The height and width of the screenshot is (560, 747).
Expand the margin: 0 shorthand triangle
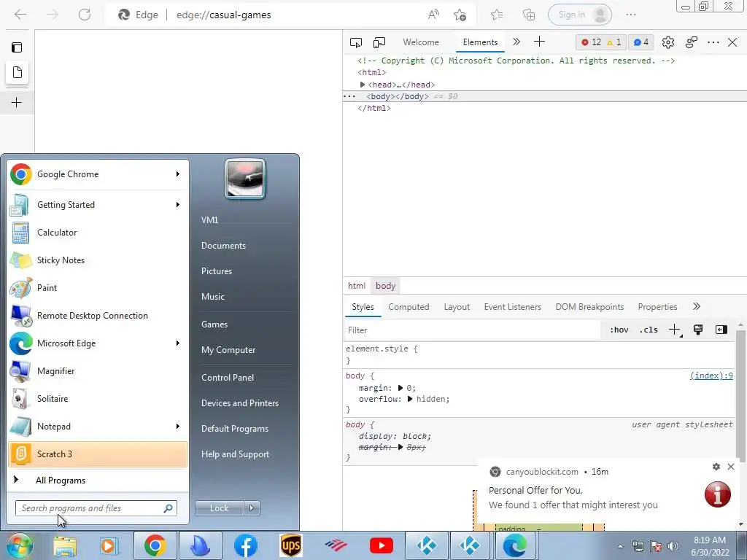coord(400,388)
